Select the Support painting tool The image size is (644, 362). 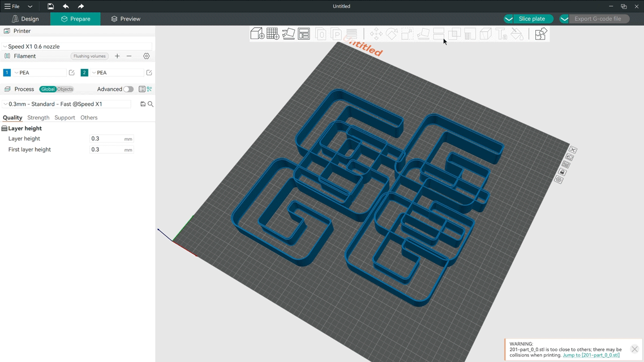click(x=470, y=34)
